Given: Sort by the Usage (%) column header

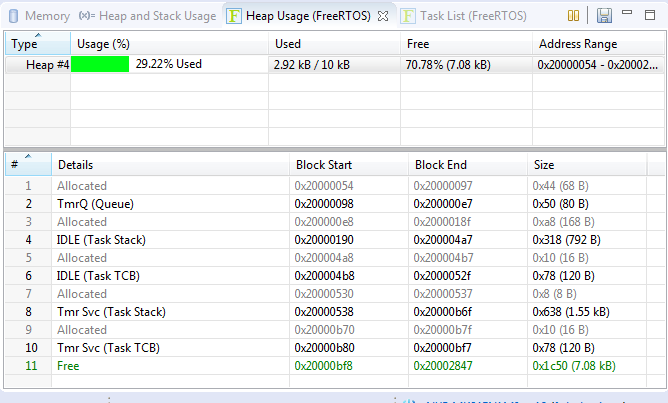Looking at the screenshot, I should (169, 43).
